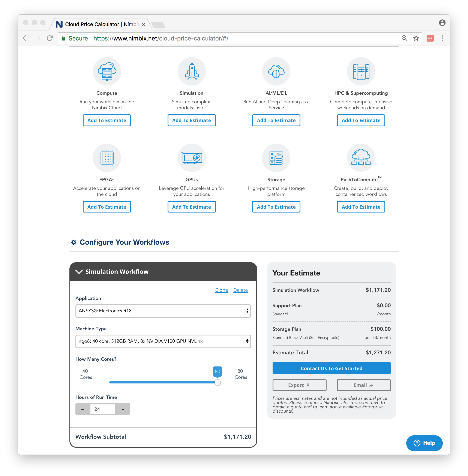Click the GPUs graphics card icon
Screen dimensions: 468x476
192,158
